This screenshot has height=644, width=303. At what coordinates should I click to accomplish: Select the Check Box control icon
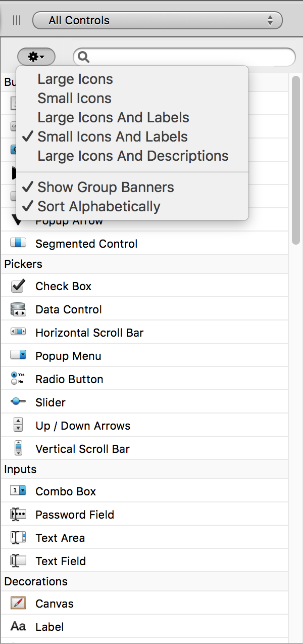pos(18,286)
